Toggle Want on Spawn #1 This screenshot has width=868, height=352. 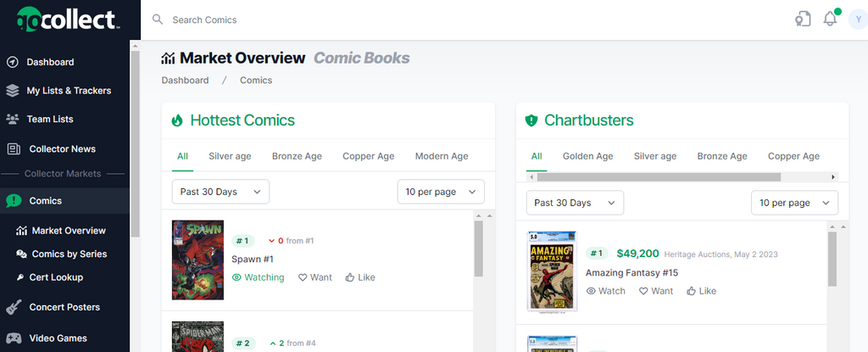pyautogui.click(x=315, y=277)
